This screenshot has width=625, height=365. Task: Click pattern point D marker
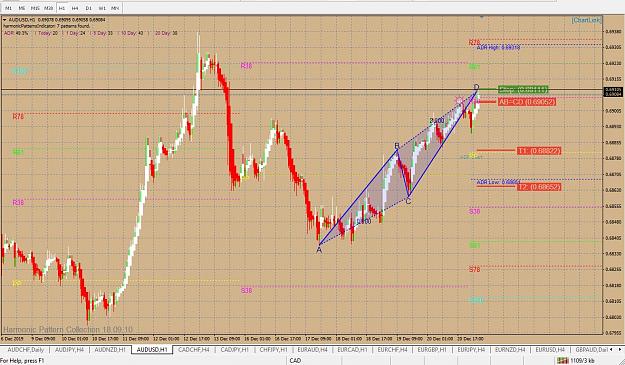[x=476, y=87]
